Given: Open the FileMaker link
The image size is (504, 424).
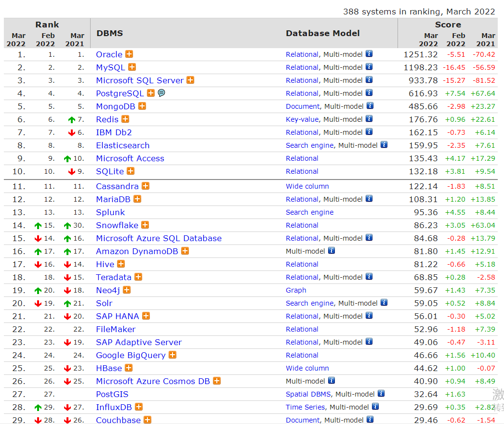Looking at the screenshot, I should point(116,329).
